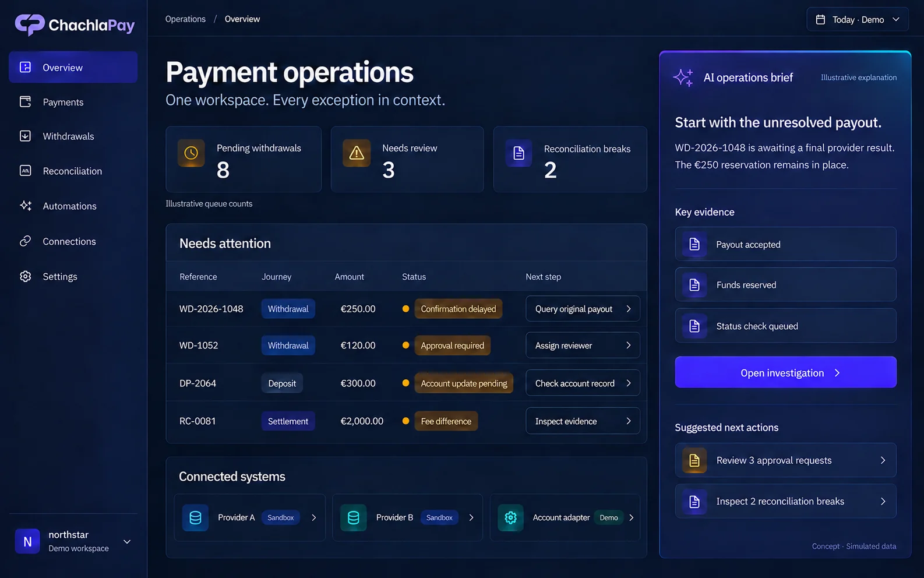Open the Payout accepted evidence item
Image resolution: width=924 pixels, height=578 pixels.
tap(785, 244)
